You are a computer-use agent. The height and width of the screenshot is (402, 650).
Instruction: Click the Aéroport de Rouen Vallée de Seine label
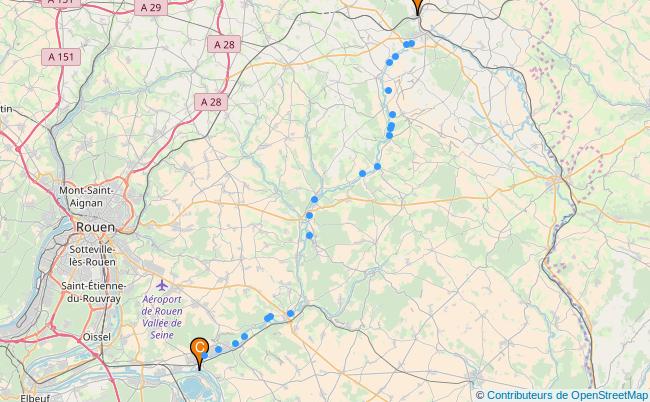coord(162,317)
